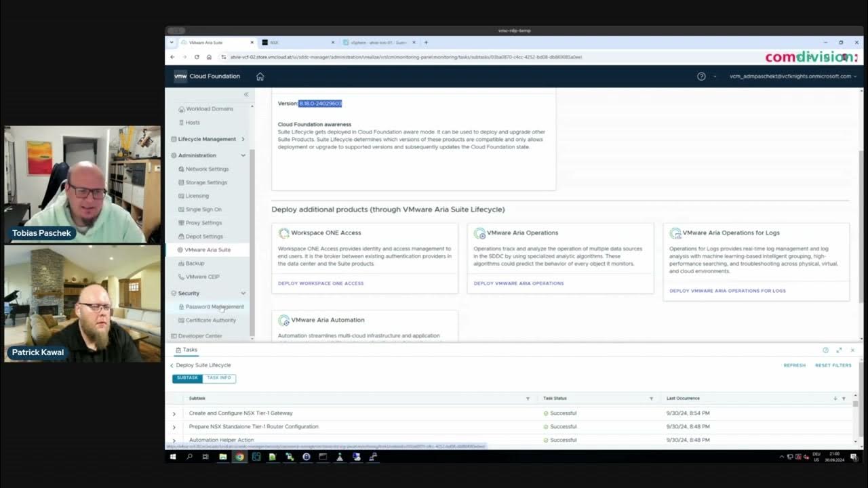This screenshot has height=488, width=868.
Task: Open Developer Center in the sidebar
Action: pos(200,336)
